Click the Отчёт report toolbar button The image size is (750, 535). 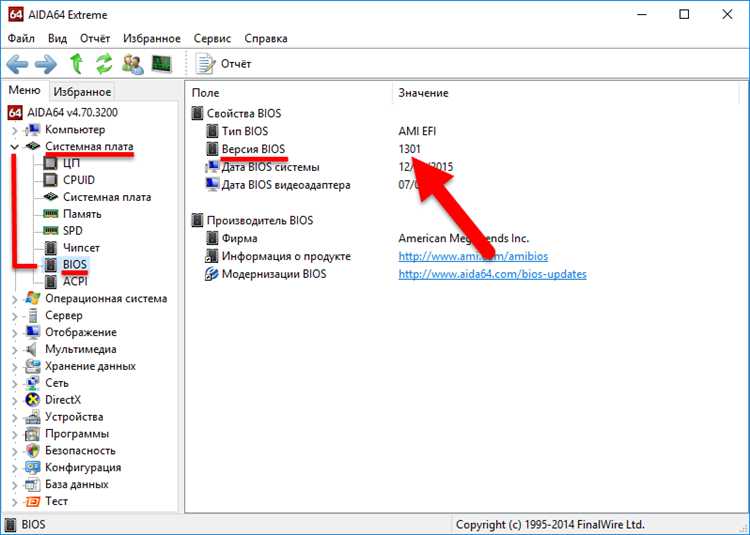coord(223,64)
